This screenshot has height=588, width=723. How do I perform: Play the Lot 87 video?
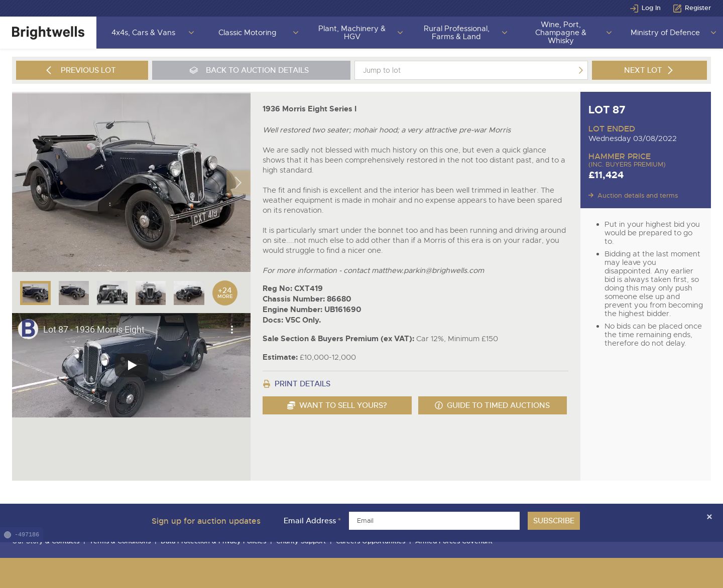pos(132,365)
